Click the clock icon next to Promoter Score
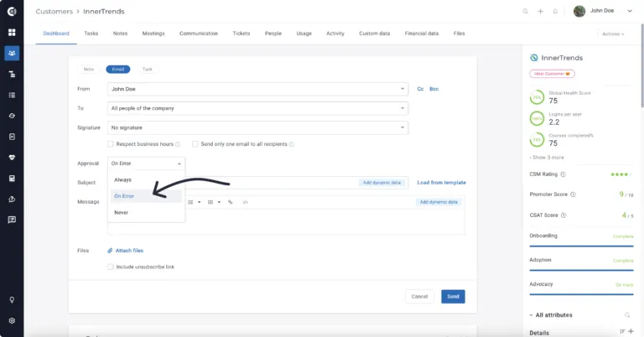This screenshot has width=644, height=337. pos(573,194)
